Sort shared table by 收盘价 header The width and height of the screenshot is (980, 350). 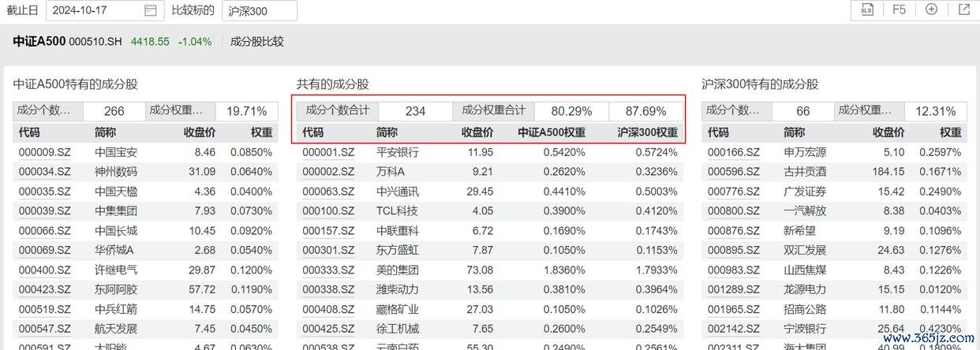click(477, 132)
